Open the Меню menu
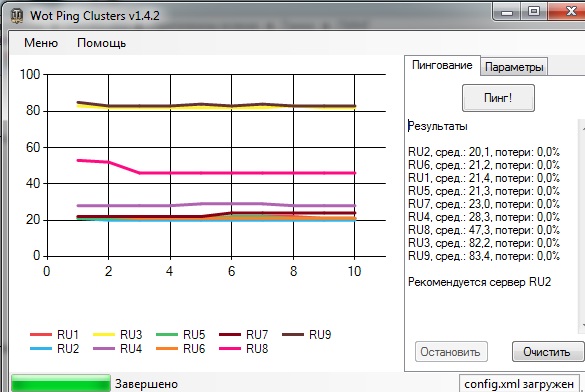This screenshot has height=392, width=585. click(x=41, y=43)
